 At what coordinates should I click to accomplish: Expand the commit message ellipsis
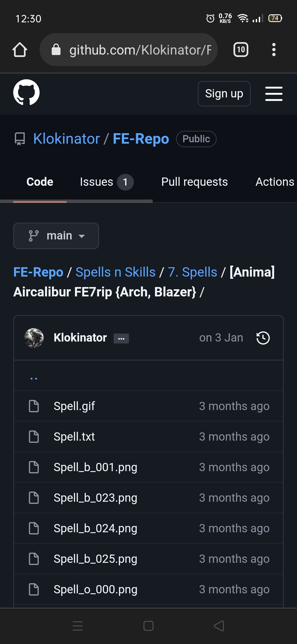[121, 339]
